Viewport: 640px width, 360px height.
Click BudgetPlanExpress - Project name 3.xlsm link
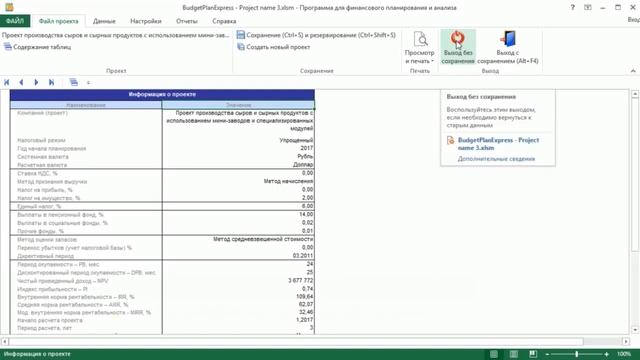[x=498, y=144]
